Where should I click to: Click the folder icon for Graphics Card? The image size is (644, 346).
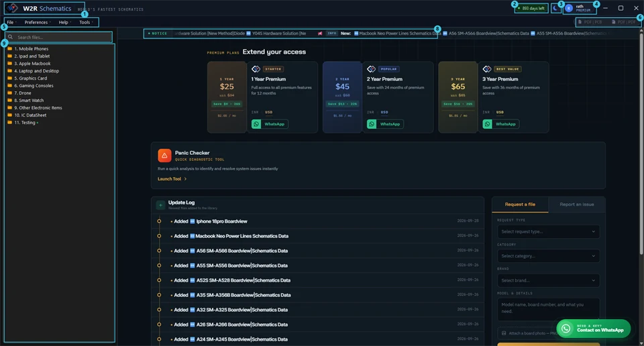(x=9, y=78)
